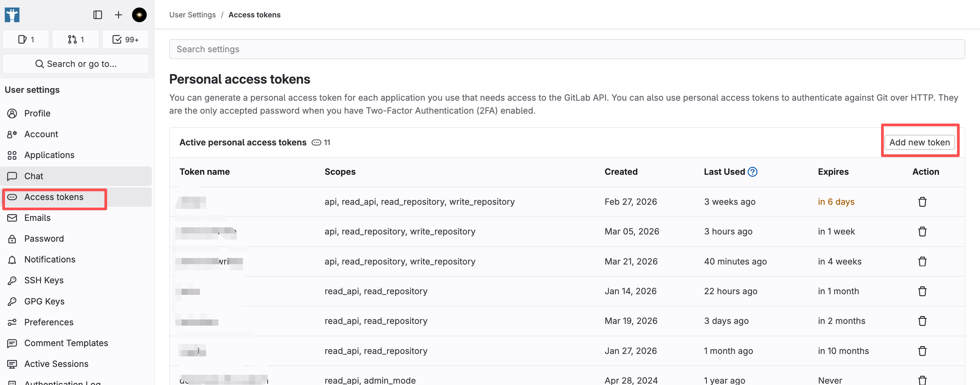Open merge requests counter
This screenshot has width=980, height=385.
(x=76, y=40)
